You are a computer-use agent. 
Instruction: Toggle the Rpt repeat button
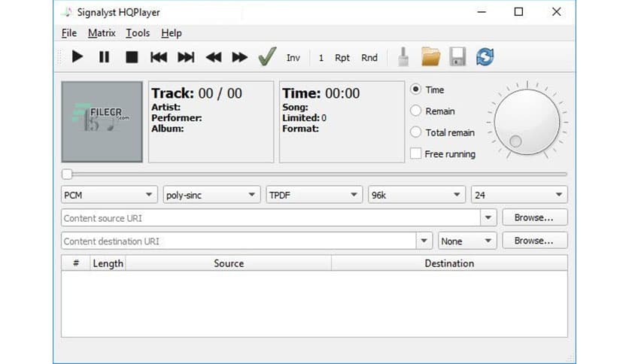(x=342, y=58)
